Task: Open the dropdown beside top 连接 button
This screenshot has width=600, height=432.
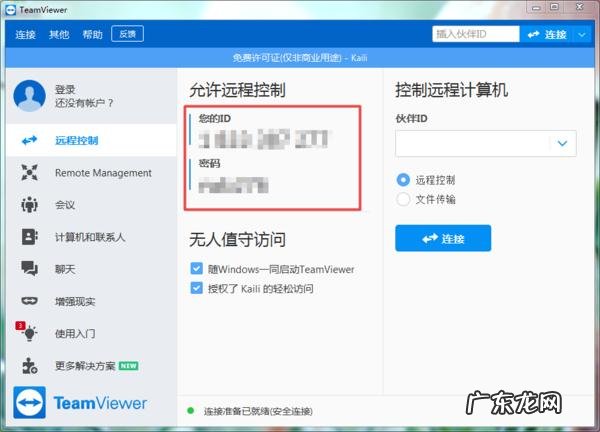Action: (x=582, y=34)
